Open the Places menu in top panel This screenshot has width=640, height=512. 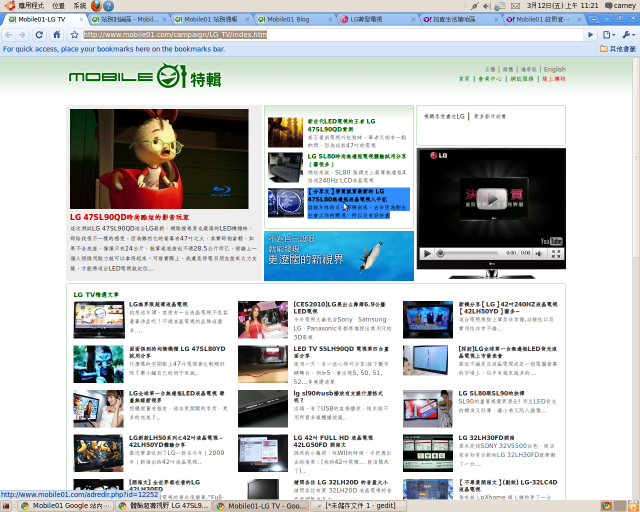click(x=58, y=6)
